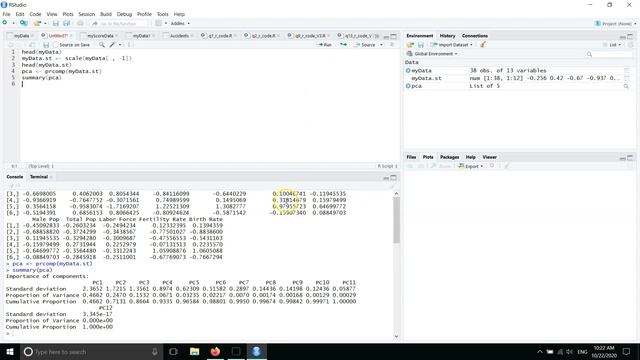640x360 pixels.
Task: Click the Find/Replace magnifier in editor toolbar
Action: [102, 45]
